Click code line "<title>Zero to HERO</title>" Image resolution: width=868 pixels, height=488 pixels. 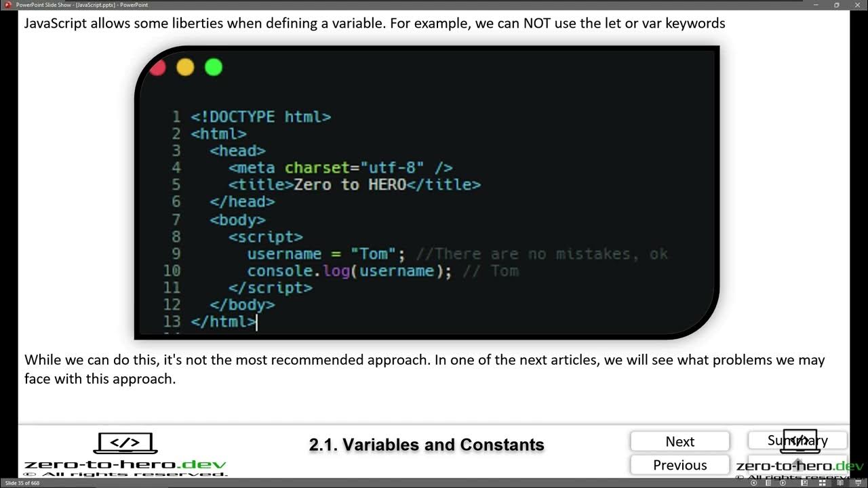355,184
